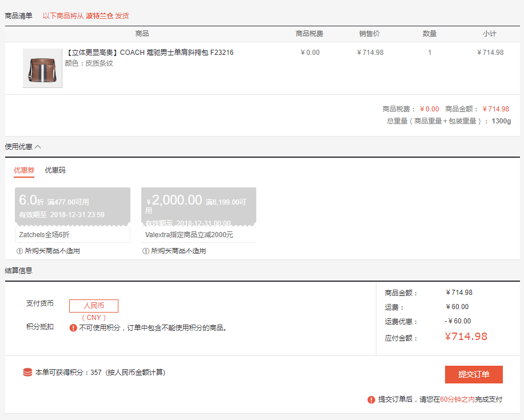Collapse the 使用优惠 section chevron
The image size is (524, 420).
pyautogui.click(x=38, y=147)
